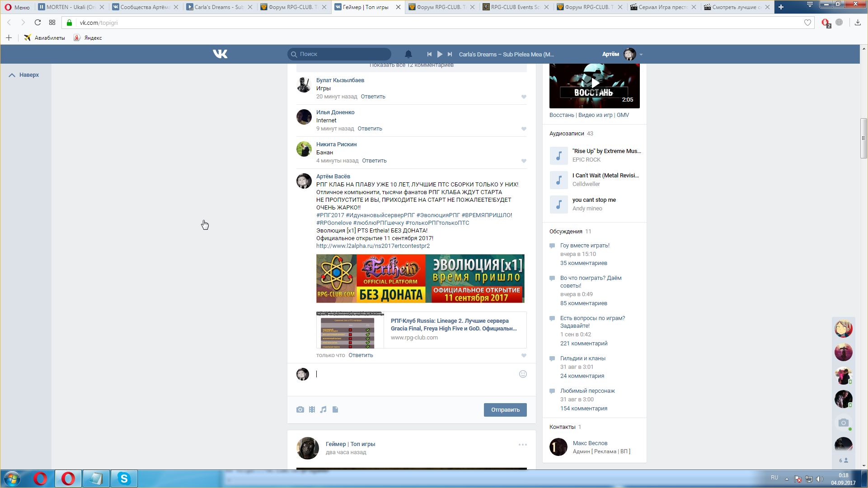Open discussion Гильдии и кланы
The image size is (868, 488).
click(582, 358)
